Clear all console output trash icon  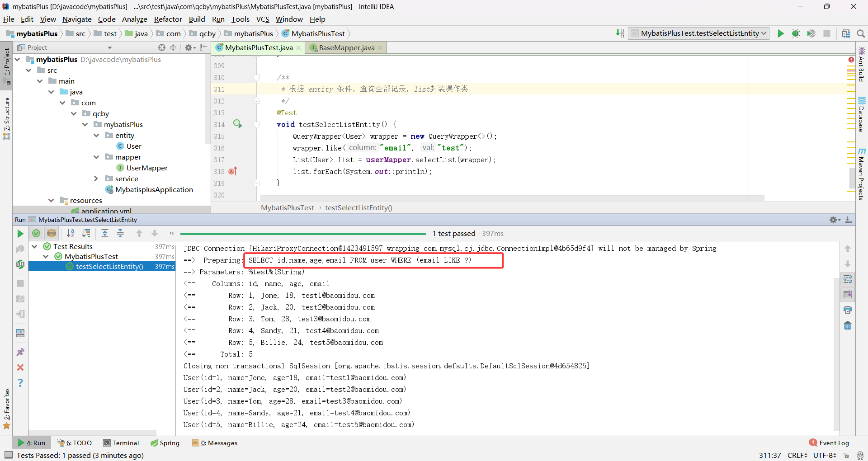pos(848,325)
